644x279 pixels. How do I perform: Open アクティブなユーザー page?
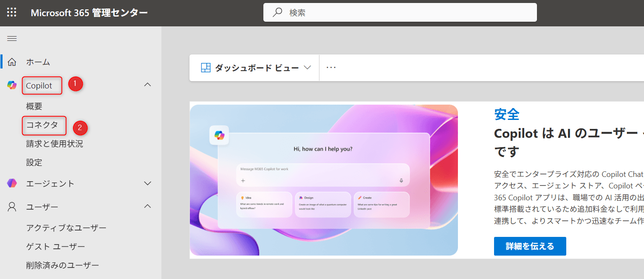coord(66,228)
